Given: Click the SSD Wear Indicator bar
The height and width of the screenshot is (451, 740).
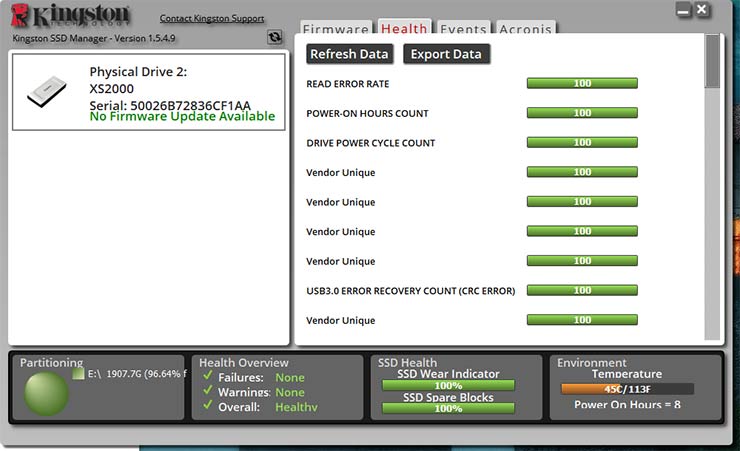Looking at the screenshot, I should point(448,386).
